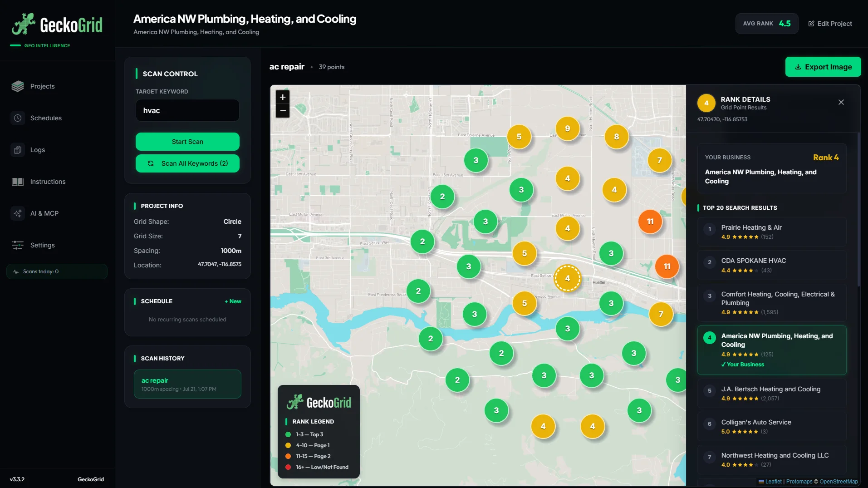Select the Colligan's Auto Service result
This screenshot has height=488, width=868.
click(x=772, y=427)
